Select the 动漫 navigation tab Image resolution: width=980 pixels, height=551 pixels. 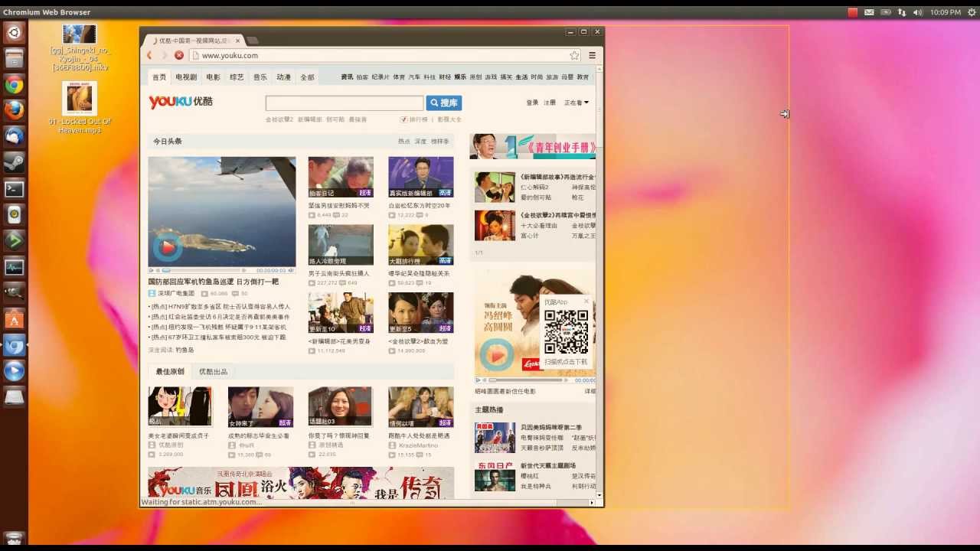(284, 77)
